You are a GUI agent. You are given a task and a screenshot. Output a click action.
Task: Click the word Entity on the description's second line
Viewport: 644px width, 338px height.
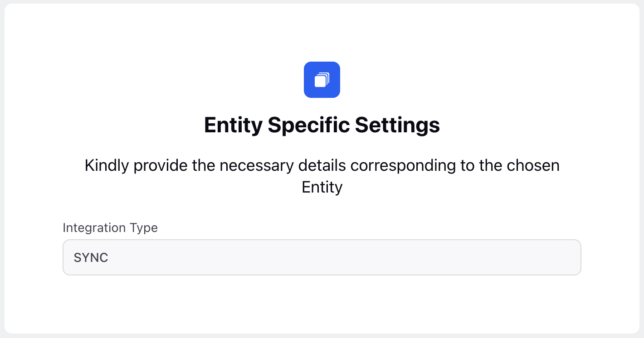[x=322, y=187]
